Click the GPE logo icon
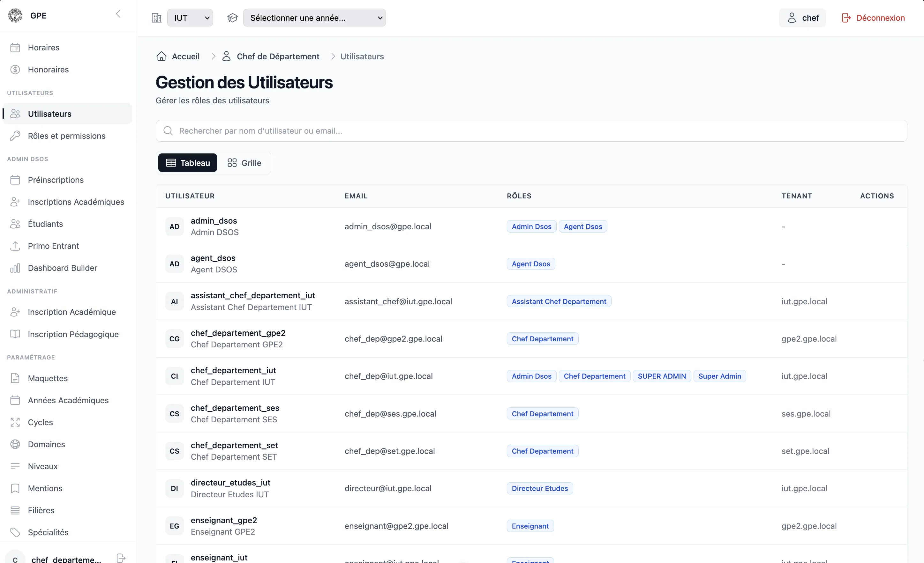This screenshot has width=924, height=563. pyautogui.click(x=15, y=15)
